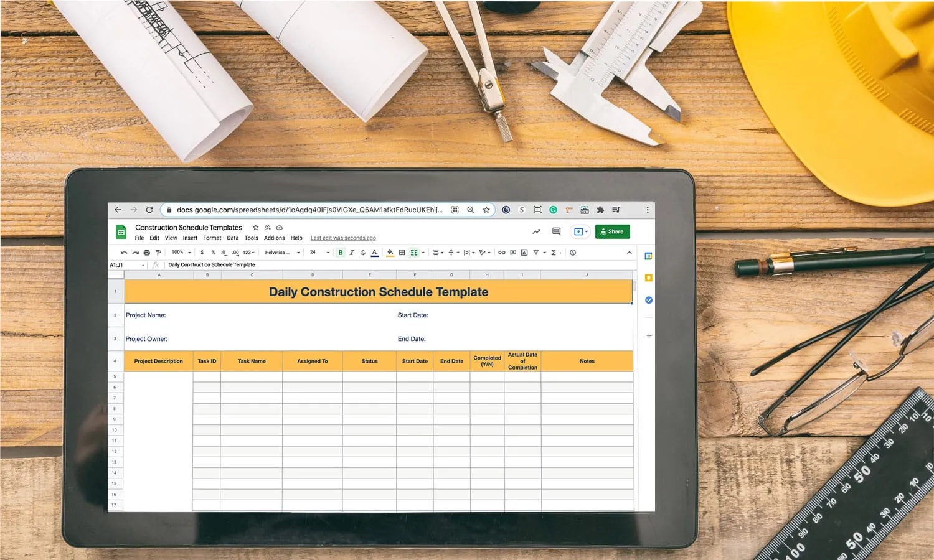Star the Construction Schedule Templates document
The height and width of the screenshot is (560, 934).
point(255,228)
